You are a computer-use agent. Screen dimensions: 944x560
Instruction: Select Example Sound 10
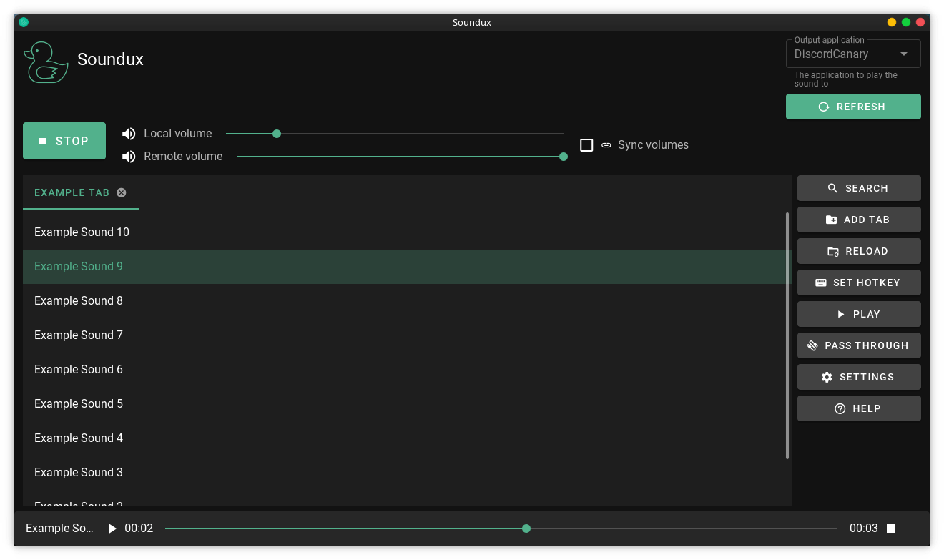click(x=407, y=232)
